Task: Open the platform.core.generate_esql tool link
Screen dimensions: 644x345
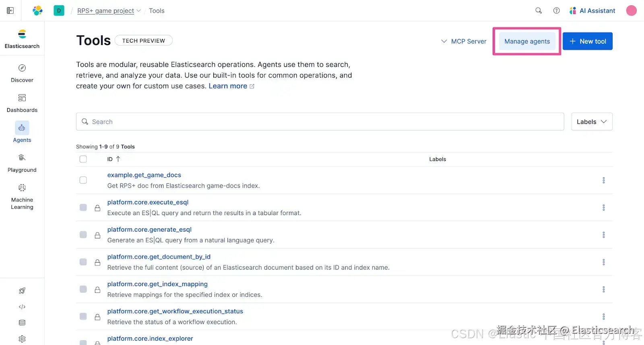Action: click(x=149, y=230)
